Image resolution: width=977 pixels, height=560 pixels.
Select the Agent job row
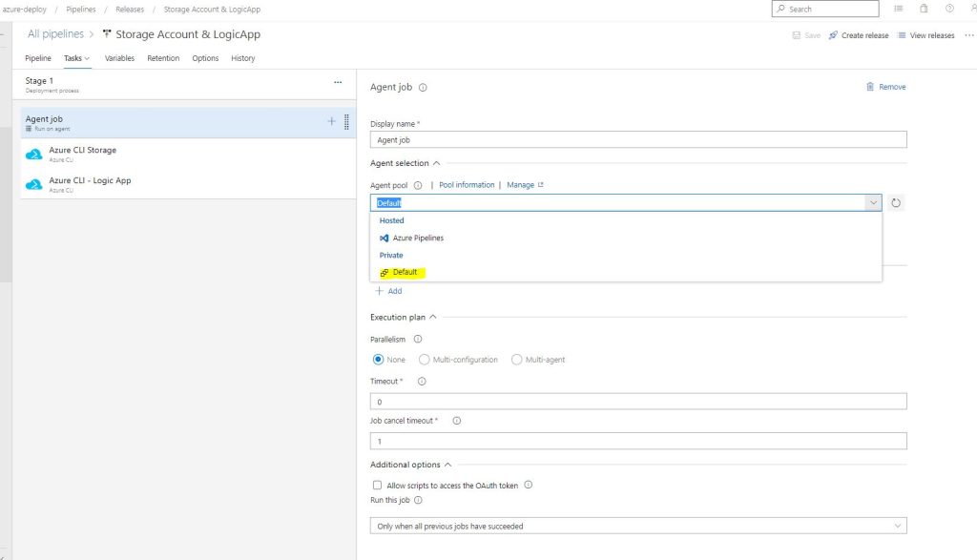[188, 123]
